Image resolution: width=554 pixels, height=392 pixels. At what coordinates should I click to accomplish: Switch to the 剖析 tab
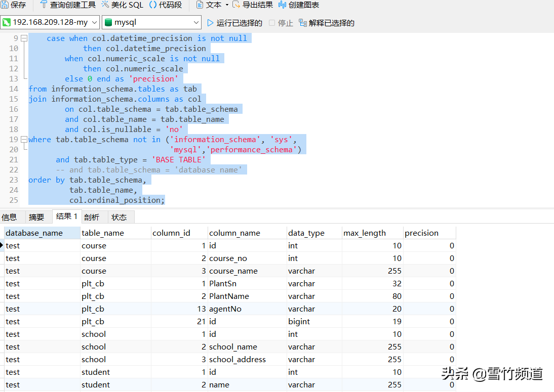pos(93,216)
